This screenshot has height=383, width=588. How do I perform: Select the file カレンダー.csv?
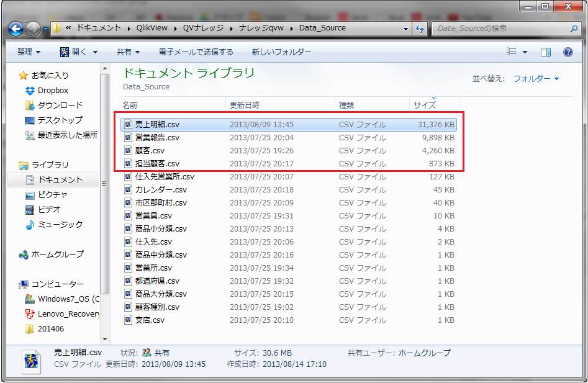click(x=289, y=190)
